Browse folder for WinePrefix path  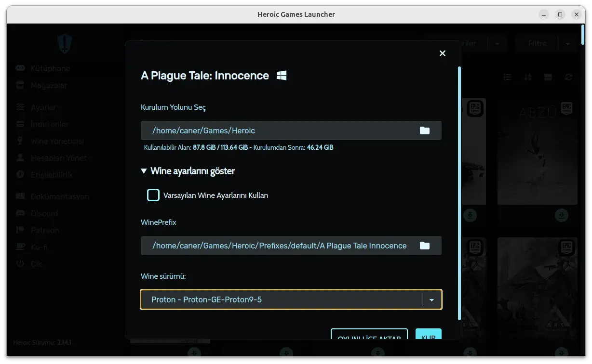[x=425, y=246]
